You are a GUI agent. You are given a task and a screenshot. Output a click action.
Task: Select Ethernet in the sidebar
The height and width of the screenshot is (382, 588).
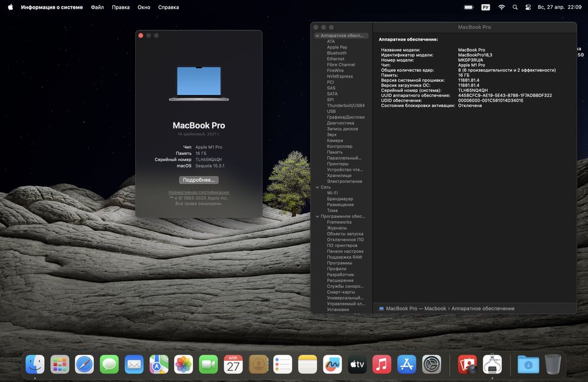click(x=336, y=59)
